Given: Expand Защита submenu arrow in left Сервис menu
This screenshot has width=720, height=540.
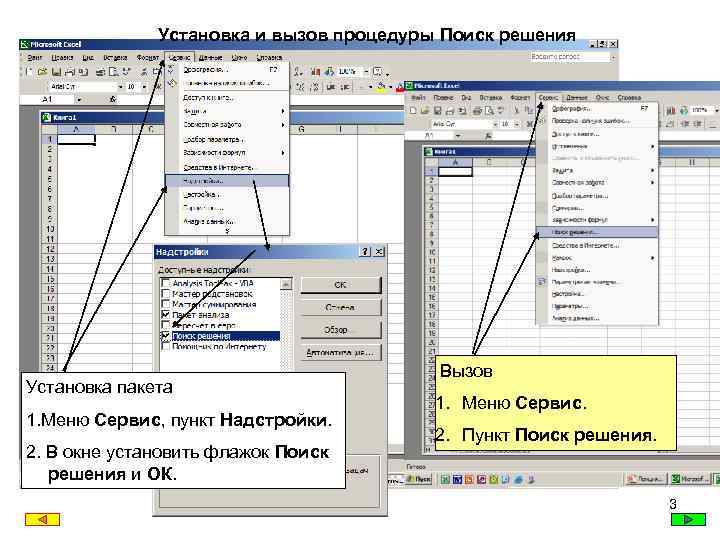Looking at the screenshot, I should coord(283,111).
